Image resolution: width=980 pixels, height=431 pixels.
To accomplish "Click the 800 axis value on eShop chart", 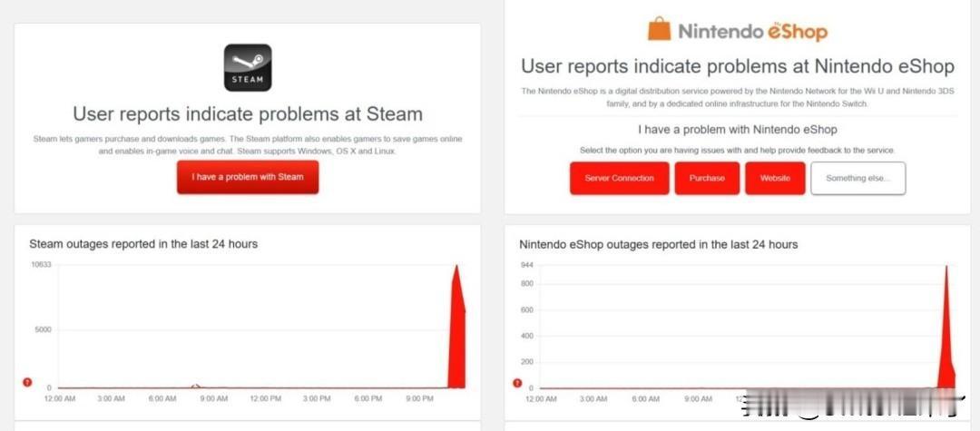I will pos(527,284).
